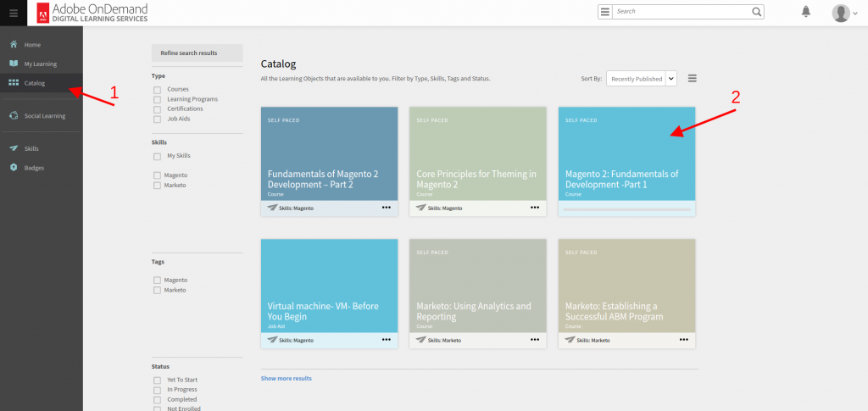The height and width of the screenshot is (411, 868).
Task: Check the Learning Programs filter
Action: click(x=157, y=99)
